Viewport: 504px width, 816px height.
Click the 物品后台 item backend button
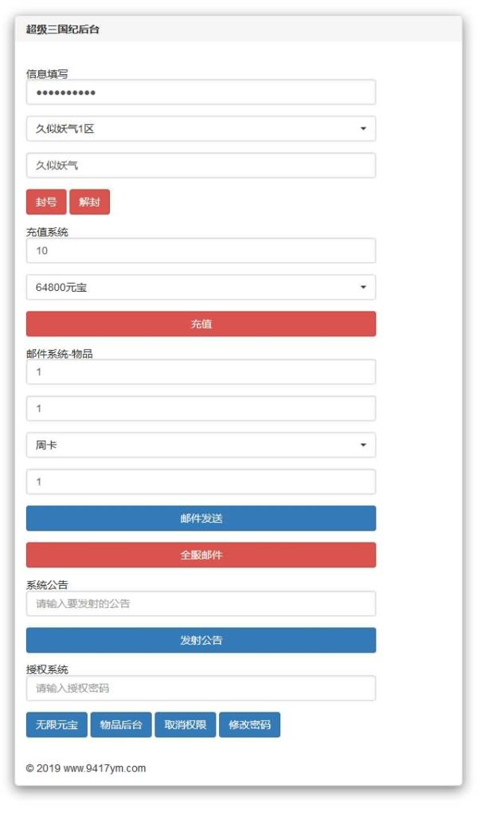pyautogui.click(x=120, y=726)
